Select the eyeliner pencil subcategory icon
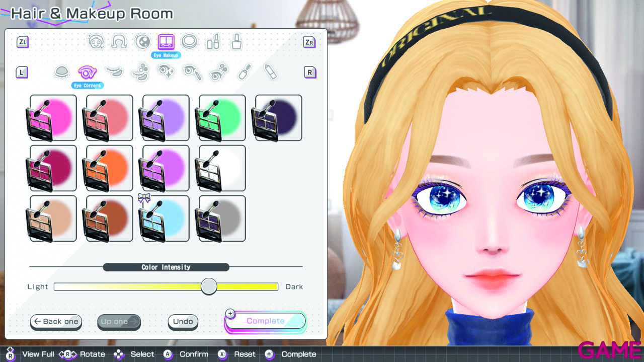Screen dimensions: 644x362 (192, 73)
